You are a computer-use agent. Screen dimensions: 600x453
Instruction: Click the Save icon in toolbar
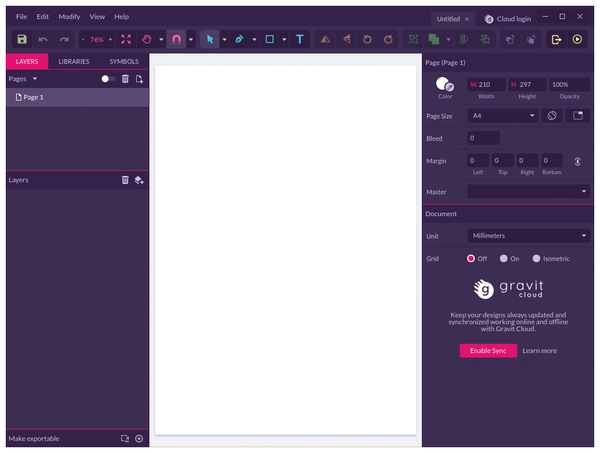(22, 39)
